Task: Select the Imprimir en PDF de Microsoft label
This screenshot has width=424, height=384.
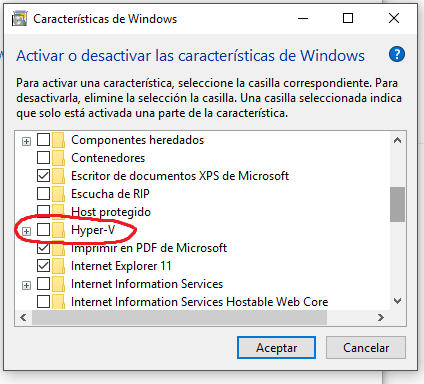Action: pos(149,248)
